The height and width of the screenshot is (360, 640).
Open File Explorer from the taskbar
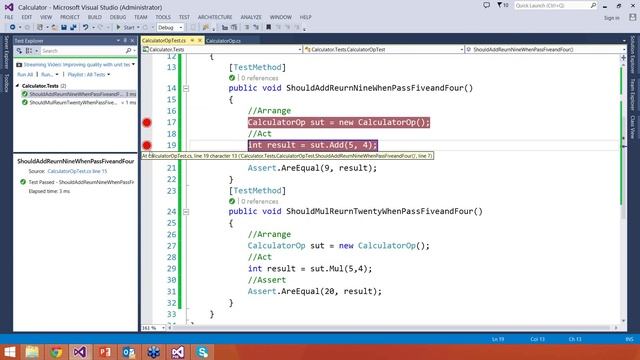[x=32, y=352]
